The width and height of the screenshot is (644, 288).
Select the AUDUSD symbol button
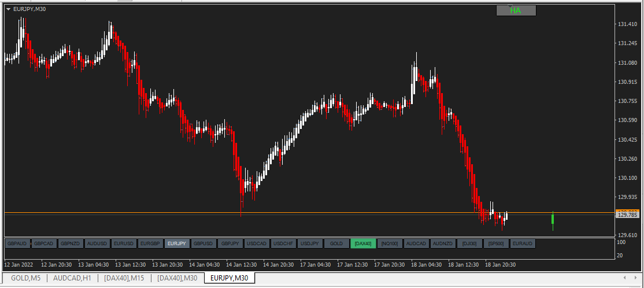tap(97, 243)
